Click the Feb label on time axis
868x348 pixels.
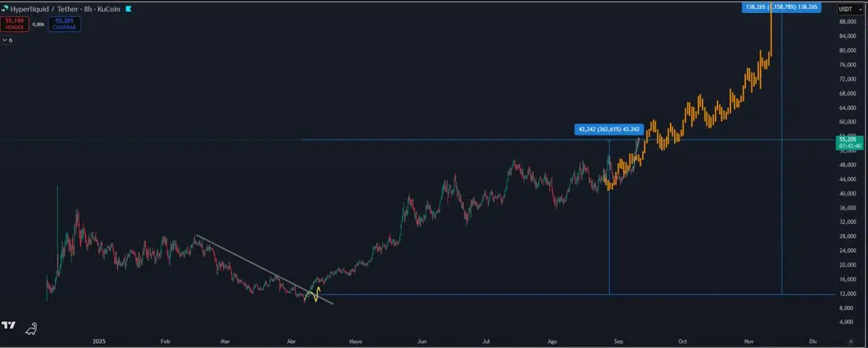point(164,340)
